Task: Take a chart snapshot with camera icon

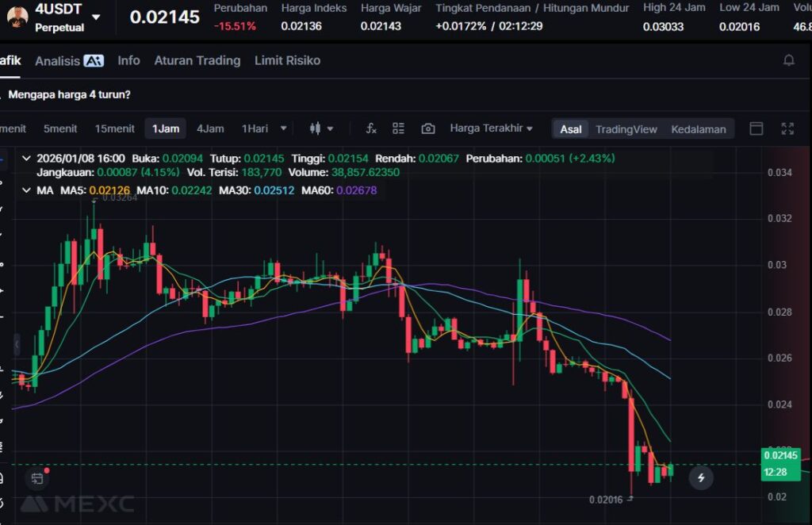Action: click(428, 128)
